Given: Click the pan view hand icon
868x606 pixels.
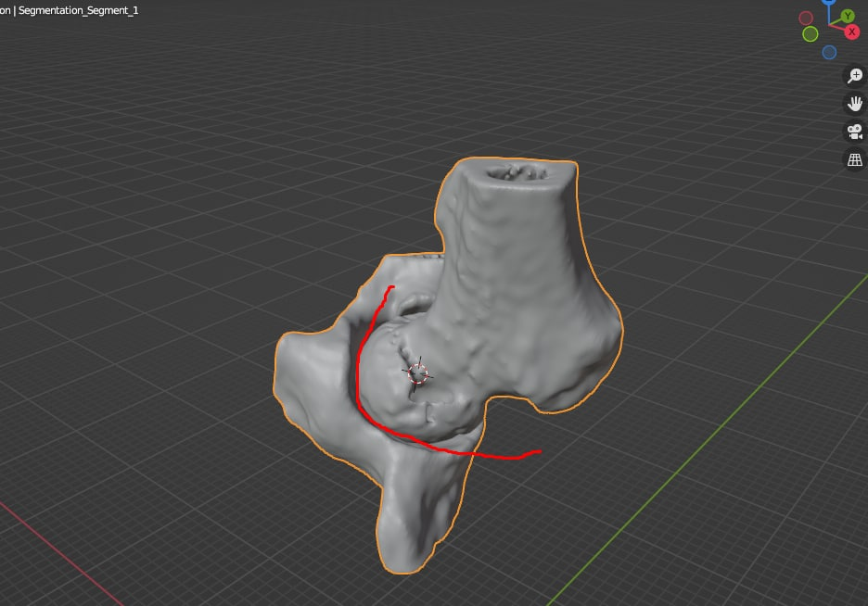Looking at the screenshot, I should pyautogui.click(x=855, y=104).
